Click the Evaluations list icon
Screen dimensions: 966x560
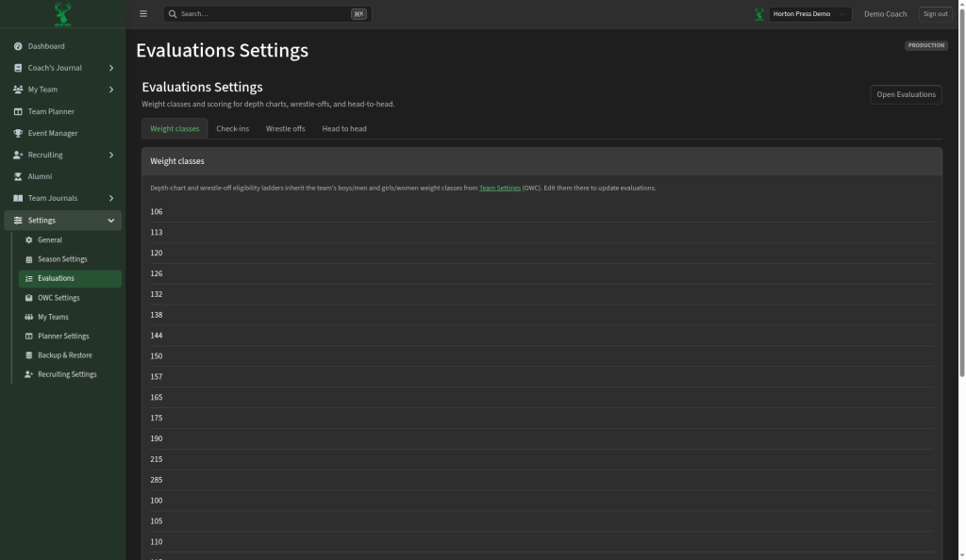point(28,278)
